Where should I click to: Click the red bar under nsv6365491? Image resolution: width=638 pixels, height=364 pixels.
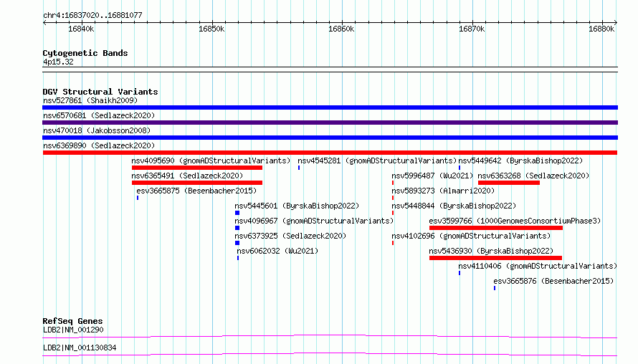tap(197, 183)
